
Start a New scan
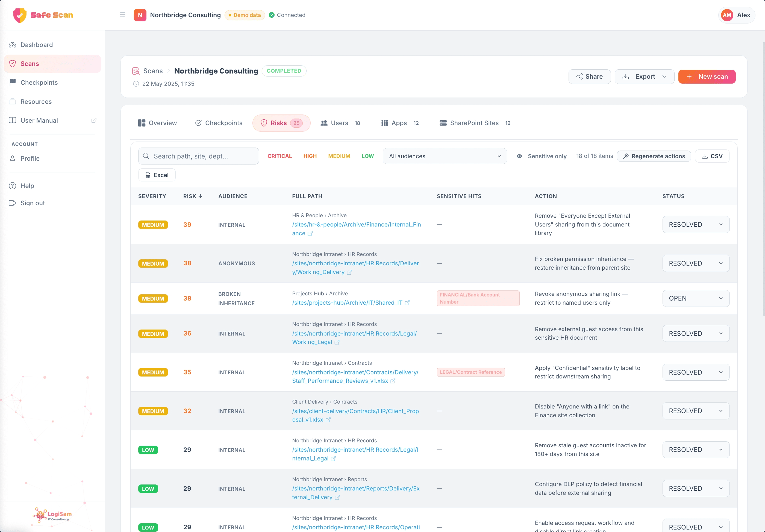[707, 77]
